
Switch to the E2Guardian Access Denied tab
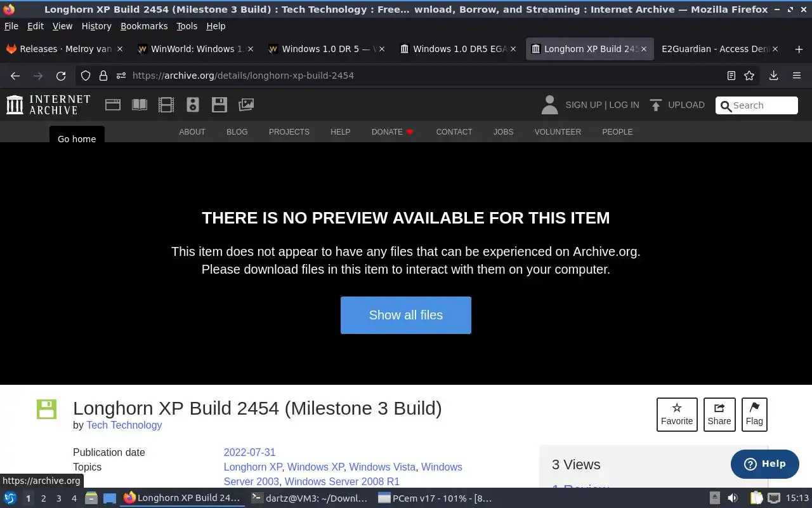[719, 49]
